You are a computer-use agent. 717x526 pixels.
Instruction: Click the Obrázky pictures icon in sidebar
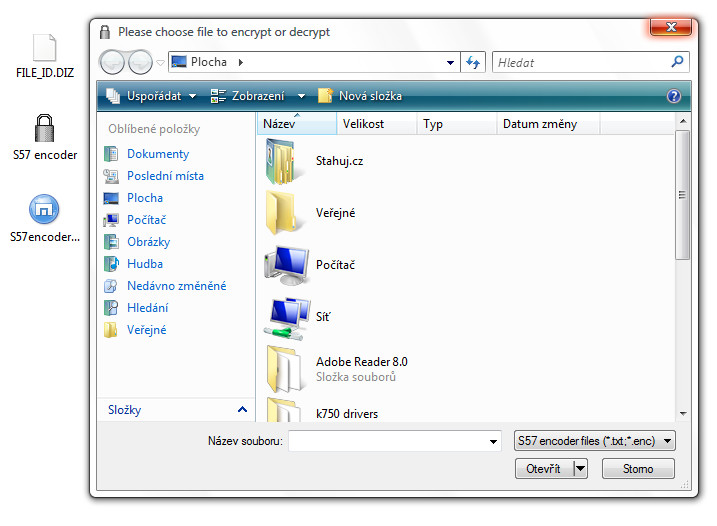pyautogui.click(x=111, y=242)
